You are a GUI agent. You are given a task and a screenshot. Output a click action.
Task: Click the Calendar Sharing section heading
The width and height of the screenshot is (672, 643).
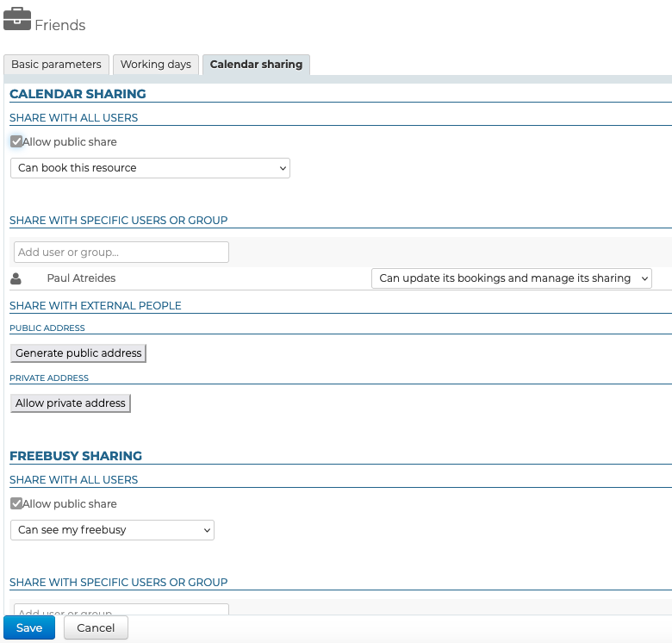coord(78,94)
